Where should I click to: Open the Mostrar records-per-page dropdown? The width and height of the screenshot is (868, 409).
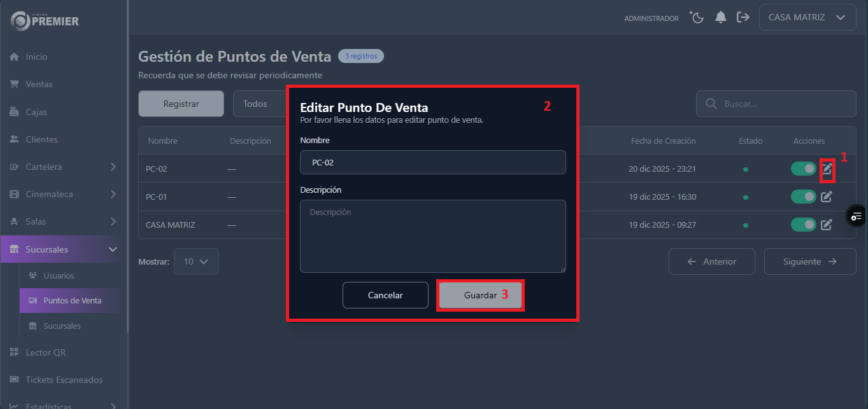tap(196, 261)
